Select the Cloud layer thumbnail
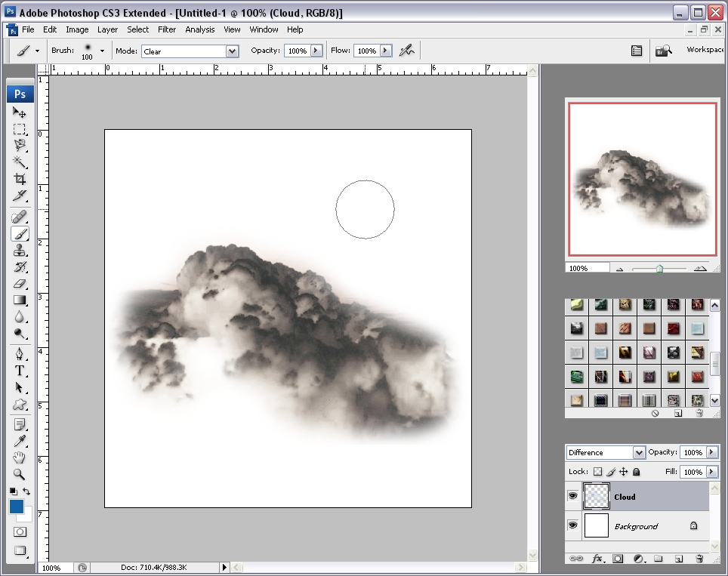This screenshot has height=576, width=728. click(597, 496)
